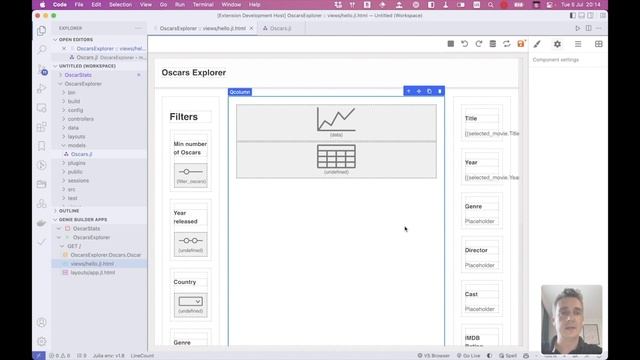Open Run and Debug view
The width and height of the screenshot is (640, 360).
[42, 89]
